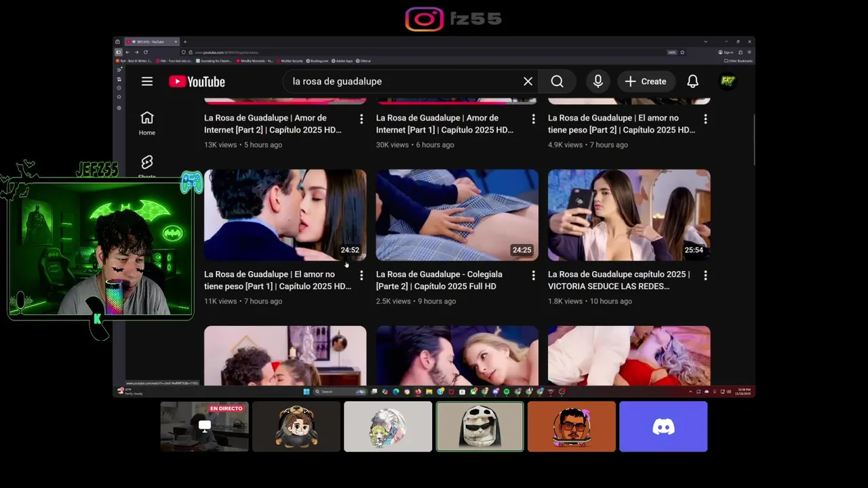Open the 'McAfee Security' bookmark

coord(290,61)
